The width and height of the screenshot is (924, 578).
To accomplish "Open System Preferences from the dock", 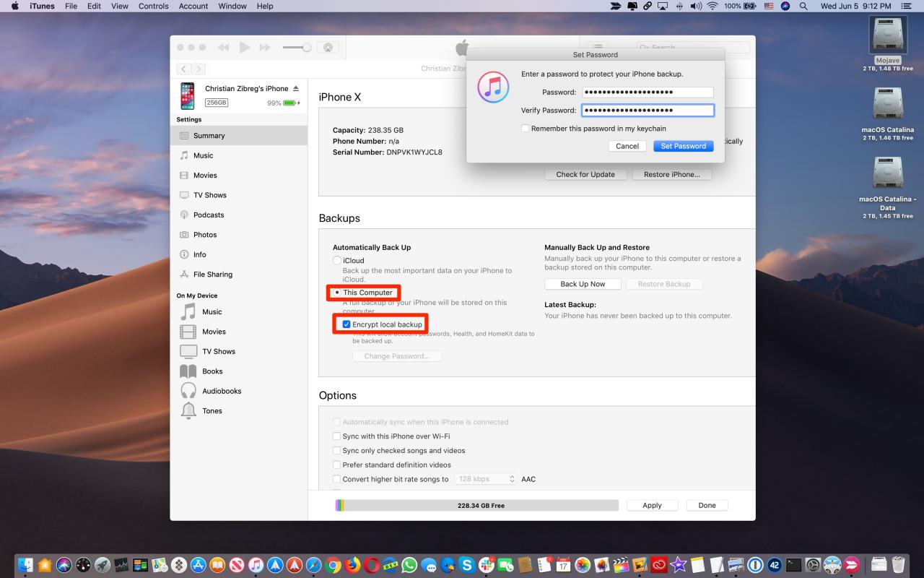I will [813, 565].
